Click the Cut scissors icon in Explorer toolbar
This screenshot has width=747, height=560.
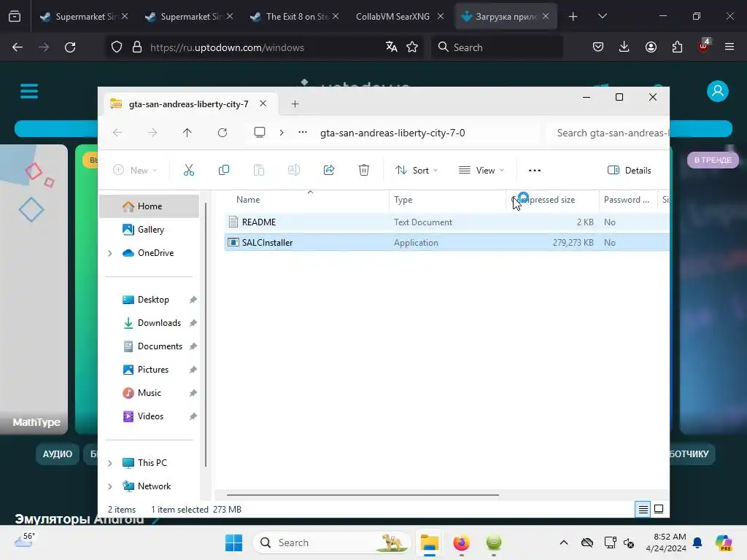pos(189,170)
